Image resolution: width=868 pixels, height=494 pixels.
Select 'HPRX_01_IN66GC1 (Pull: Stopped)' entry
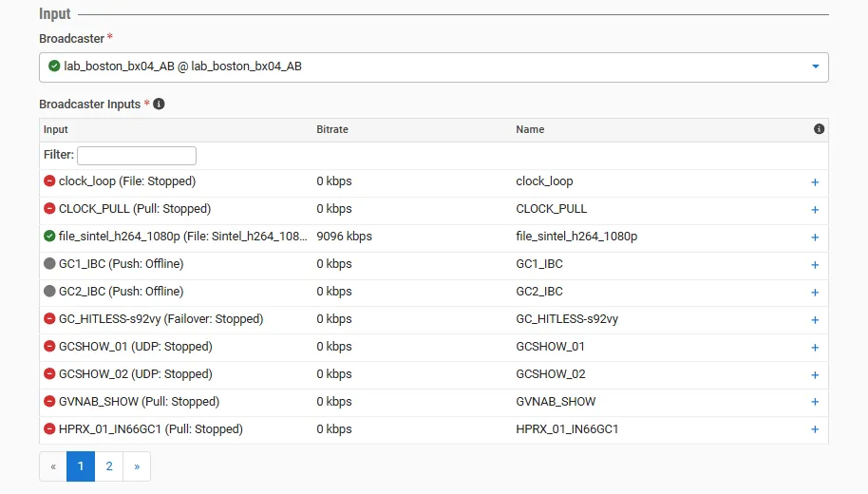[151, 429]
